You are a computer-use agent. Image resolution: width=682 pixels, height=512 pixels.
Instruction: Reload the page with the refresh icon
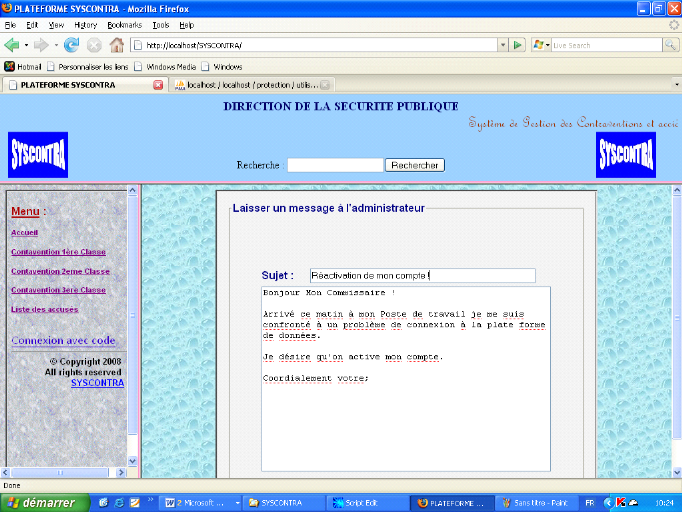pyautogui.click(x=71, y=45)
